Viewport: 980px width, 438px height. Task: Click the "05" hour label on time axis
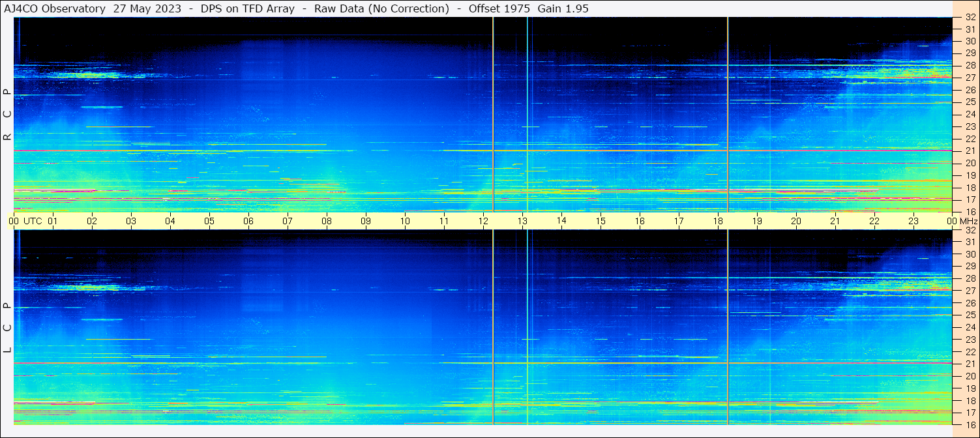pos(209,221)
